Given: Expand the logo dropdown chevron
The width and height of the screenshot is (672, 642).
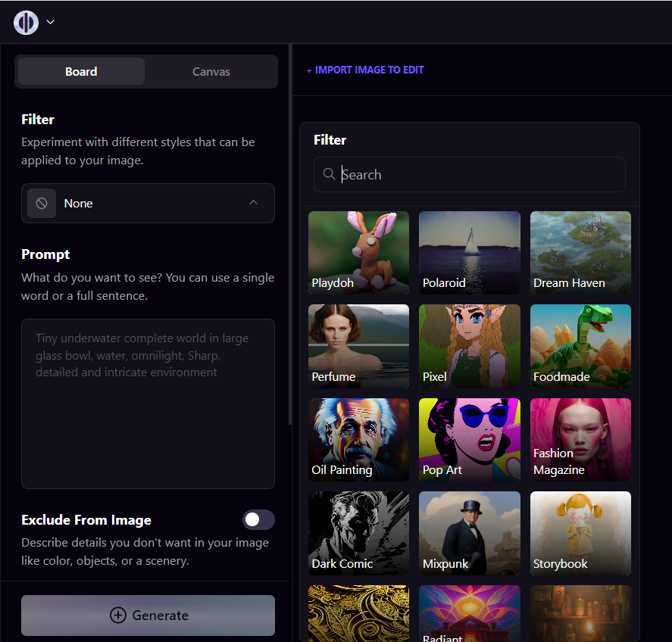Looking at the screenshot, I should pos(51,22).
